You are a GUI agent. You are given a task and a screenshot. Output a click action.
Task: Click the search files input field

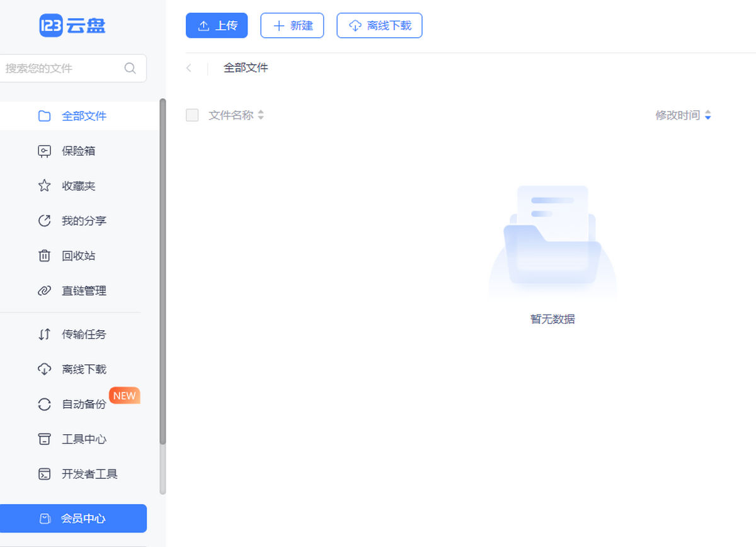(x=69, y=68)
